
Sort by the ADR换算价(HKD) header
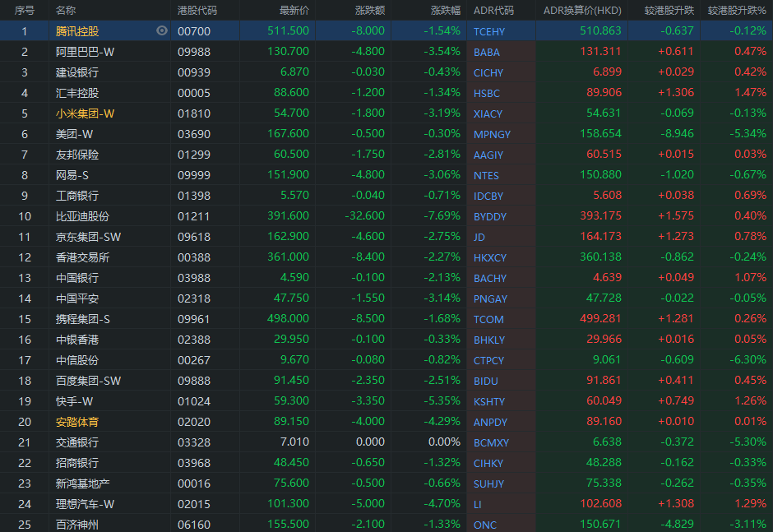(582, 11)
